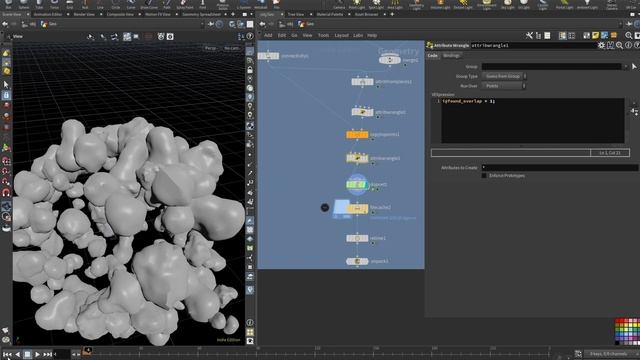Screen dimensions: 640x360
Task: Open the Run Over dropdown
Action: 504,86
